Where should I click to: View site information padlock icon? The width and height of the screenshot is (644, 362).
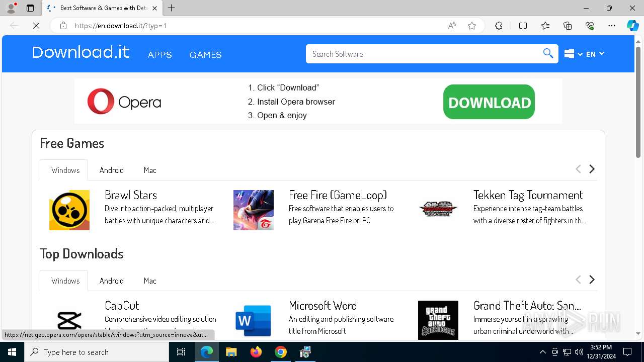click(x=63, y=26)
